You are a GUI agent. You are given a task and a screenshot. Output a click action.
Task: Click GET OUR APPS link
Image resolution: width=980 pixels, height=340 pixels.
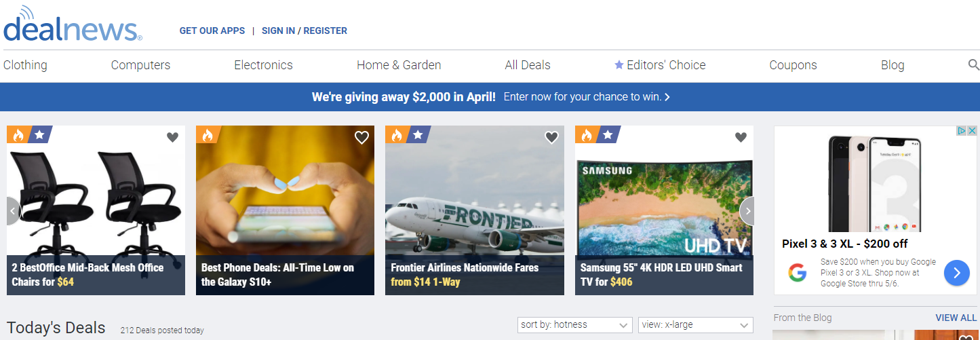[212, 31]
